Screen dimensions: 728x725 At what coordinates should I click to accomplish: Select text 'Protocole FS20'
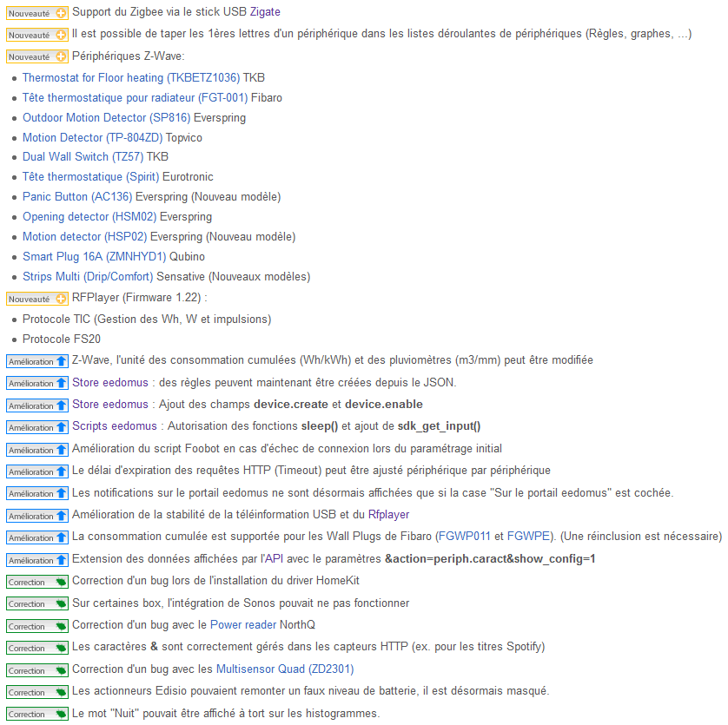62,339
